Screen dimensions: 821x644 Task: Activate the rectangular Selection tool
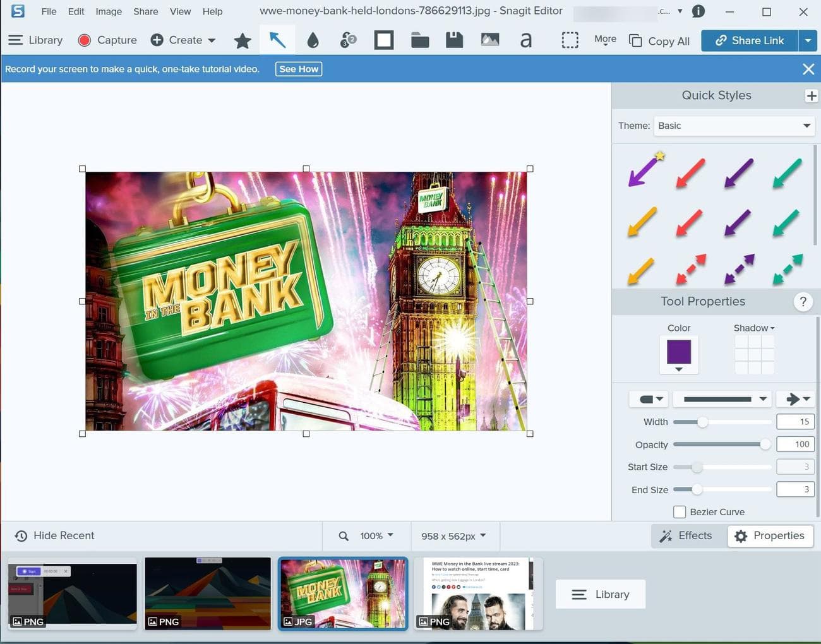(570, 39)
